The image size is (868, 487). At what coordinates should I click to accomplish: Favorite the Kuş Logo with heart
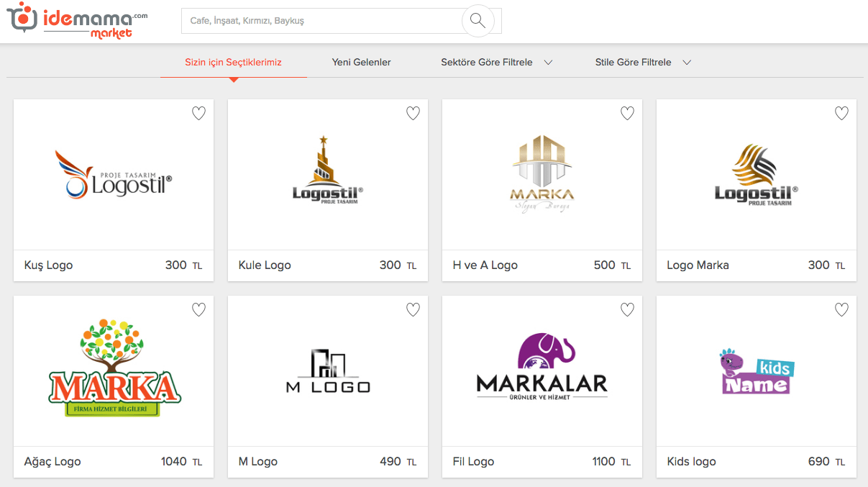[198, 113]
